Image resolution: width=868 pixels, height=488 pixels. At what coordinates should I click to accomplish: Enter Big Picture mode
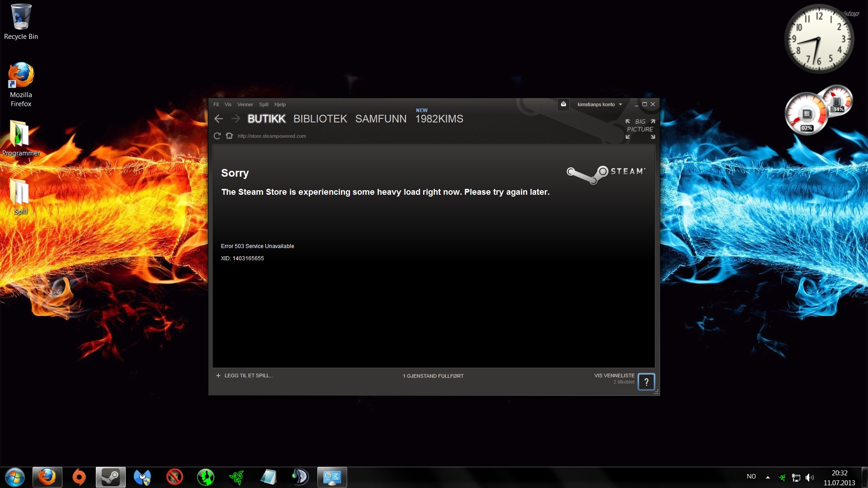(x=640, y=129)
